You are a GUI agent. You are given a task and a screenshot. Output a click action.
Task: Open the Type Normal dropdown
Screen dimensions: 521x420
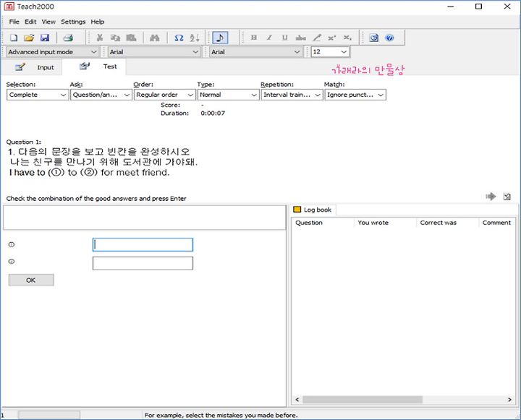[x=228, y=95]
